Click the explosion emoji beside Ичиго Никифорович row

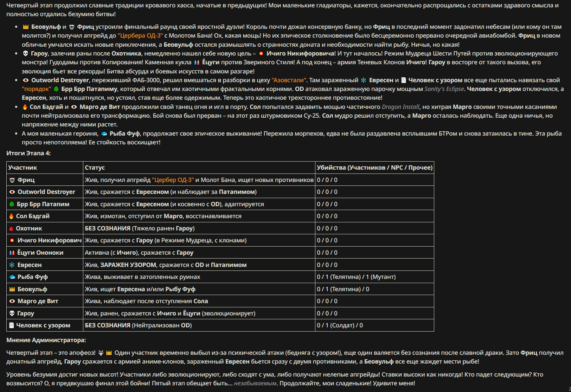click(x=12, y=240)
